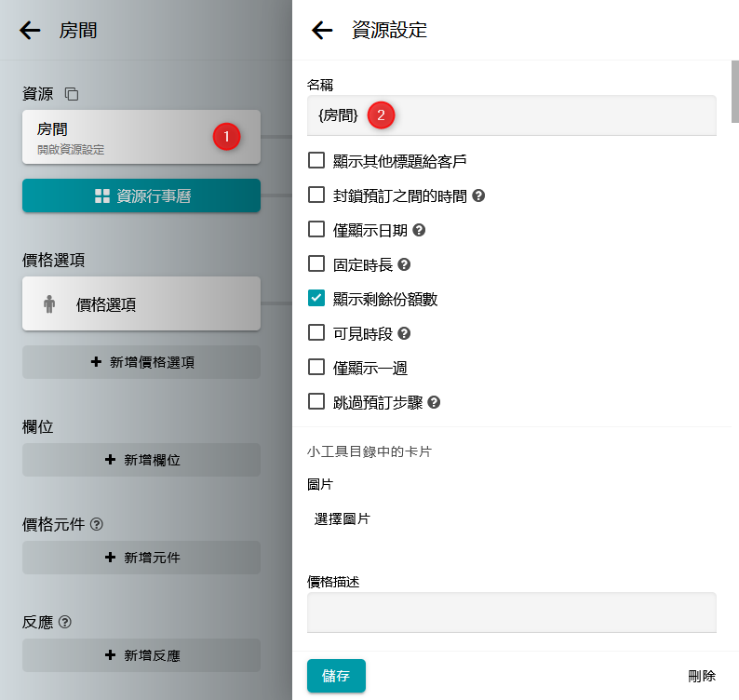Enable 僅顯示一週 checkbox
Image resolution: width=739 pixels, height=700 pixels.
(x=316, y=368)
